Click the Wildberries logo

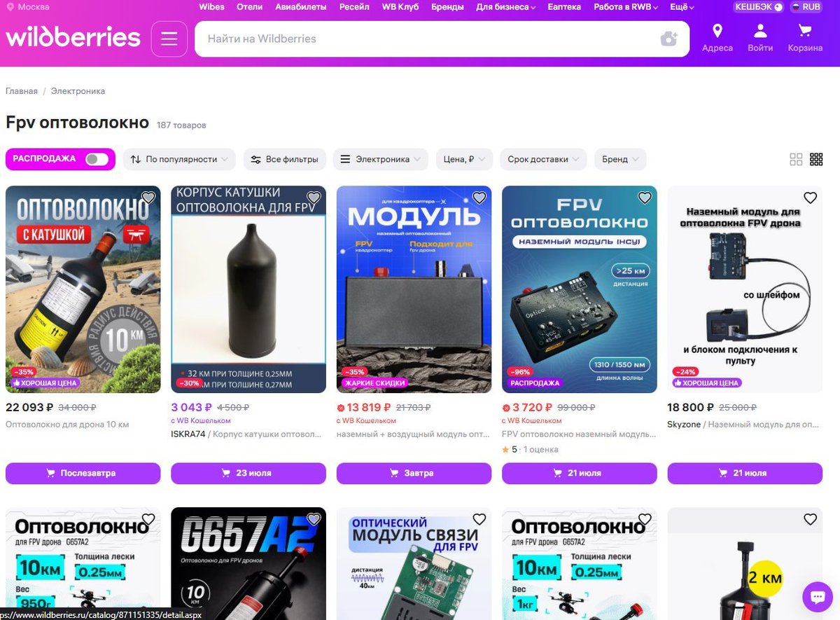(73, 37)
